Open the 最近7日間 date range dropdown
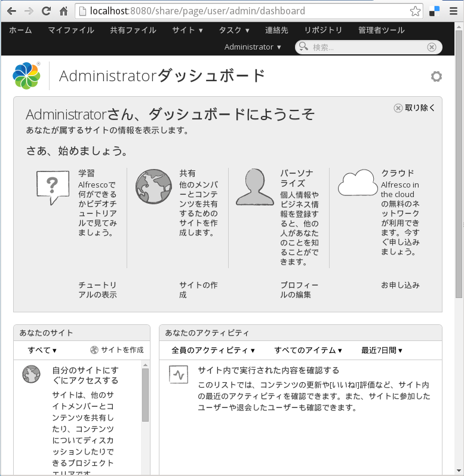 [x=382, y=351]
